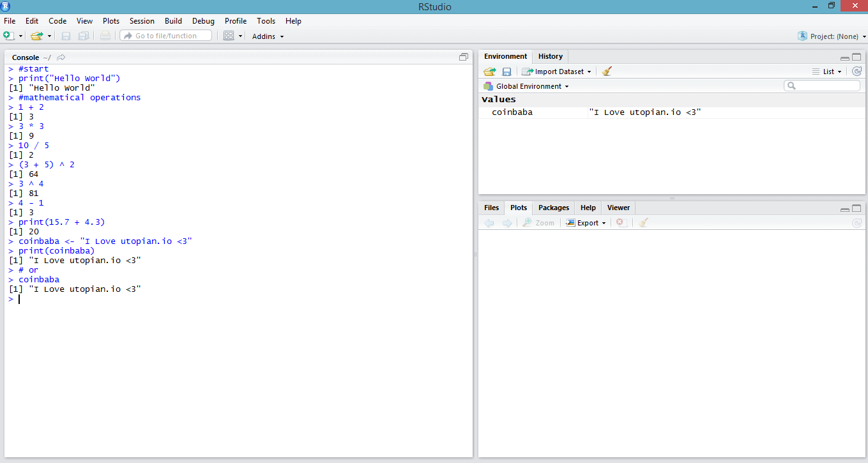Click the console line print(15.7 + 4.3)

pos(61,222)
